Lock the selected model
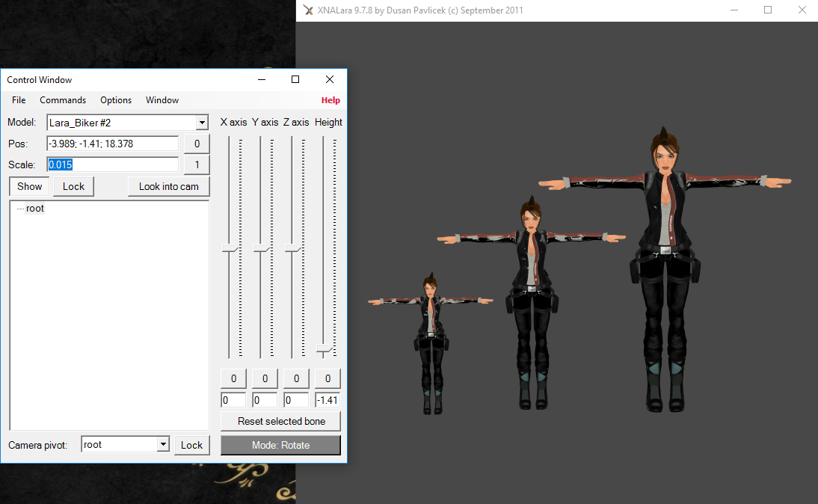Screen dimensions: 818x504 73,186
